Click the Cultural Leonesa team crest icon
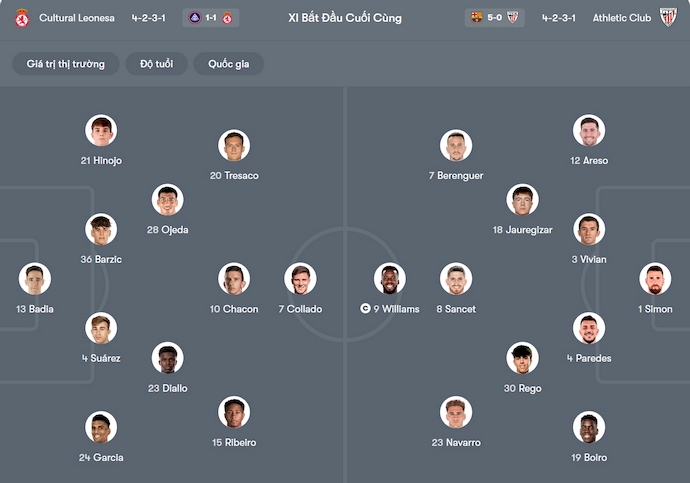Image resolution: width=690 pixels, height=483 pixels. pos(22,18)
